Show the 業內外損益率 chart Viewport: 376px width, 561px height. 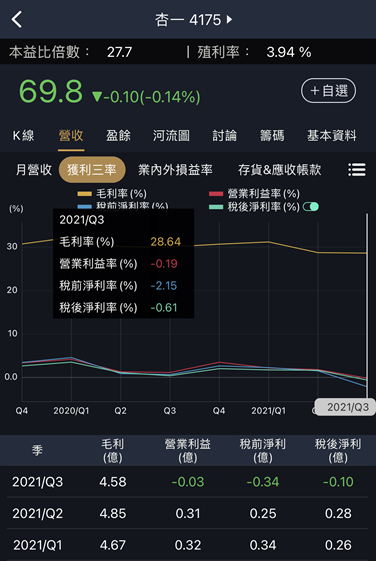coord(175,170)
